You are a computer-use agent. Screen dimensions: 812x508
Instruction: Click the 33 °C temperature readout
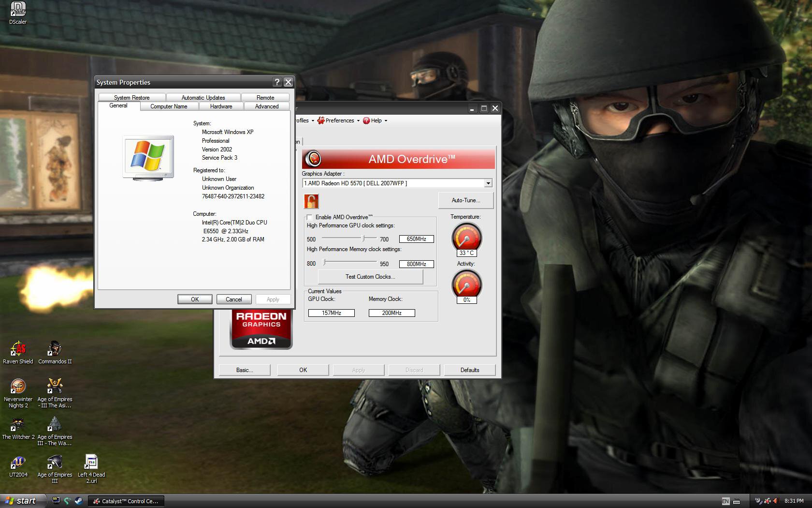466,253
